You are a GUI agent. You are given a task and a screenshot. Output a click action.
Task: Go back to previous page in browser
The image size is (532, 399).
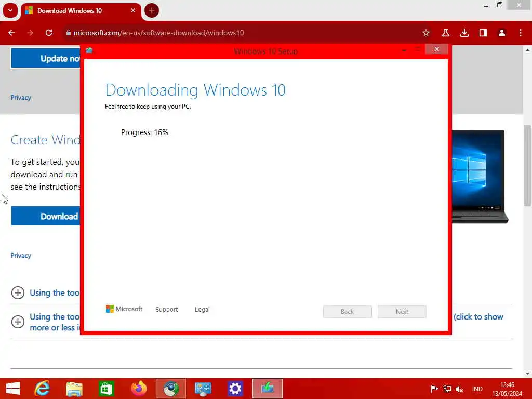(x=11, y=33)
